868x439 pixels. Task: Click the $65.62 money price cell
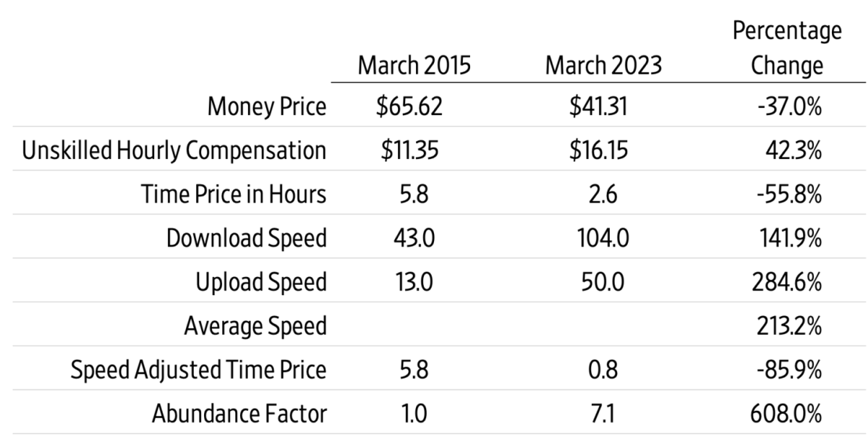point(409,108)
